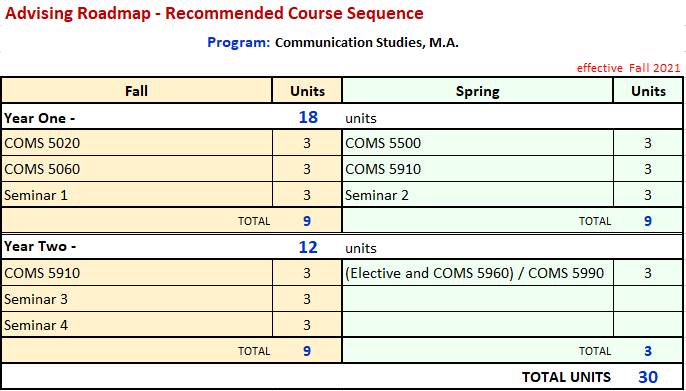Select the COMS 5060 course cell
Image resolution: width=686 pixels, height=391 pixels.
137,169
